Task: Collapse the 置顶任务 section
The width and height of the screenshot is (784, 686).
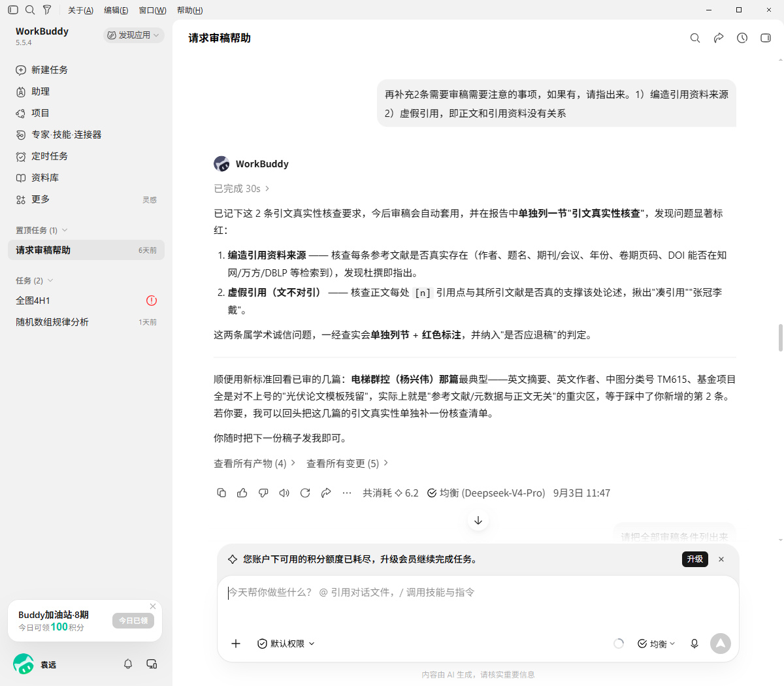Action: pos(42,230)
